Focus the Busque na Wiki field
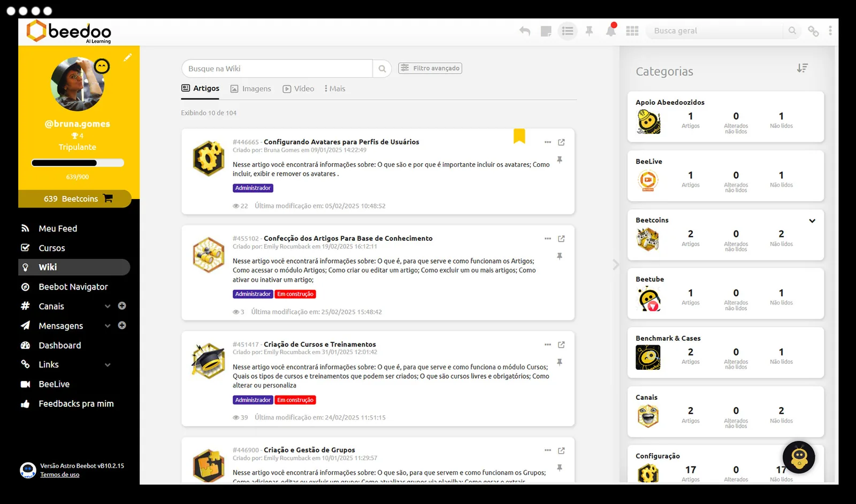Image resolution: width=856 pixels, height=504 pixels. click(x=277, y=68)
